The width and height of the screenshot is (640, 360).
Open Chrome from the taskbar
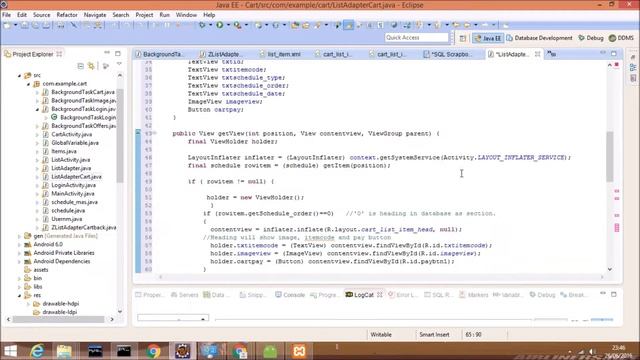154,351
